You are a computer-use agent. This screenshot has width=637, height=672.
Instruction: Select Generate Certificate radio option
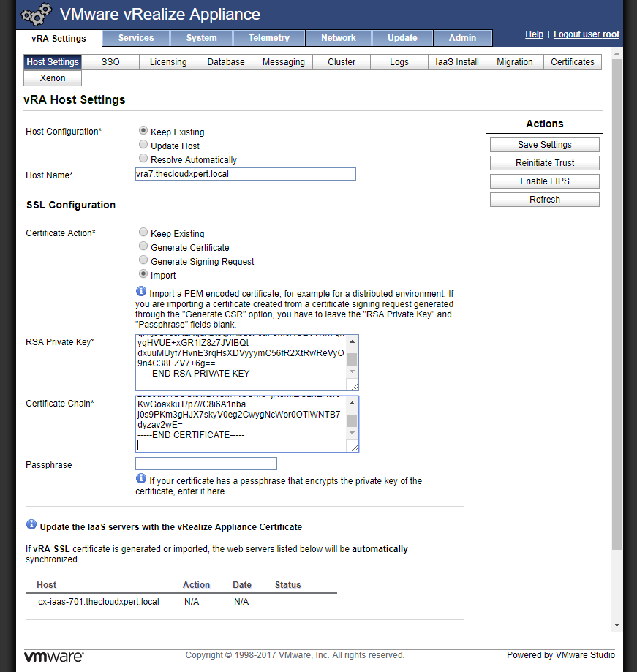click(x=143, y=247)
